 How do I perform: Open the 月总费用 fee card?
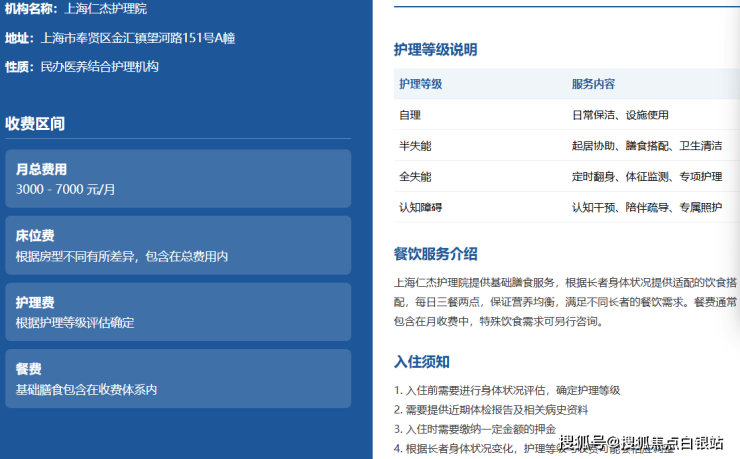pyautogui.click(x=178, y=179)
